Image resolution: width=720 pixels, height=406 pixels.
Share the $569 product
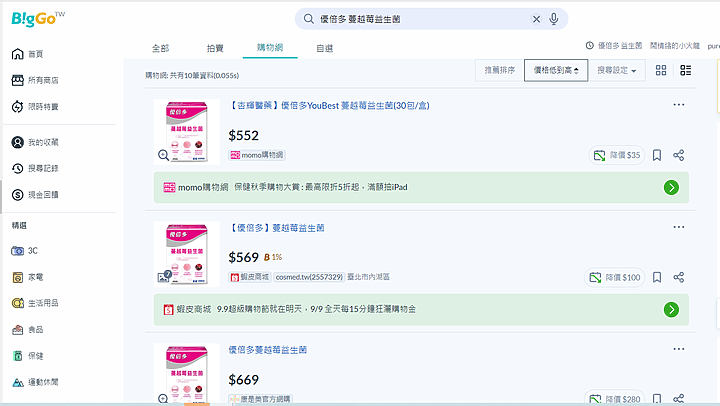pos(679,277)
